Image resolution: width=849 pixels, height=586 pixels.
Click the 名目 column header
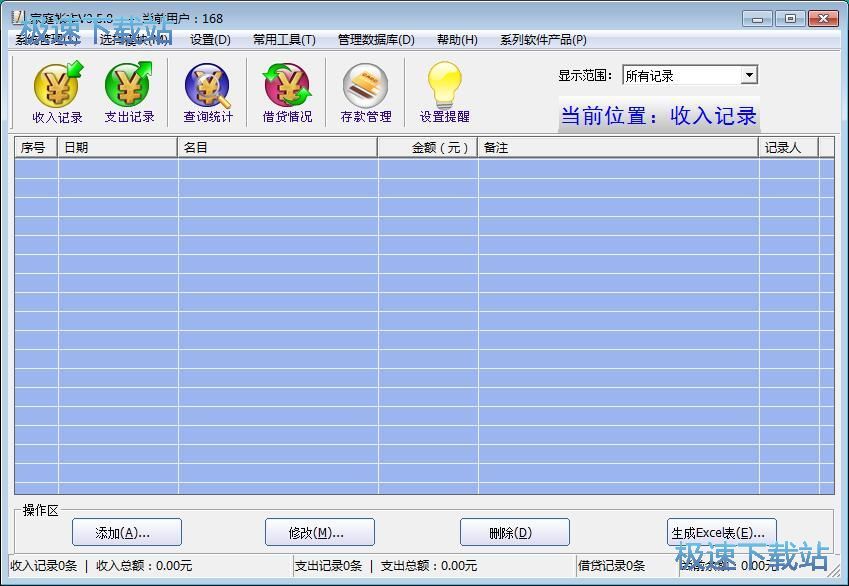[x=278, y=148]
